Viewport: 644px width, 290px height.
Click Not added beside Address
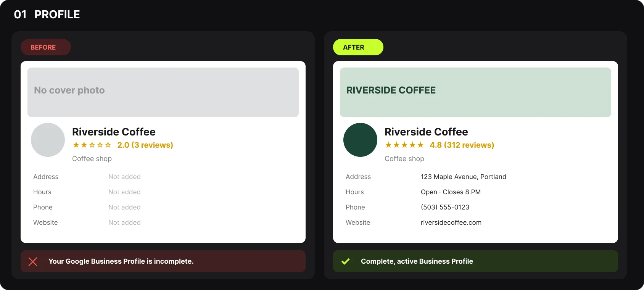tap(124, 177)
